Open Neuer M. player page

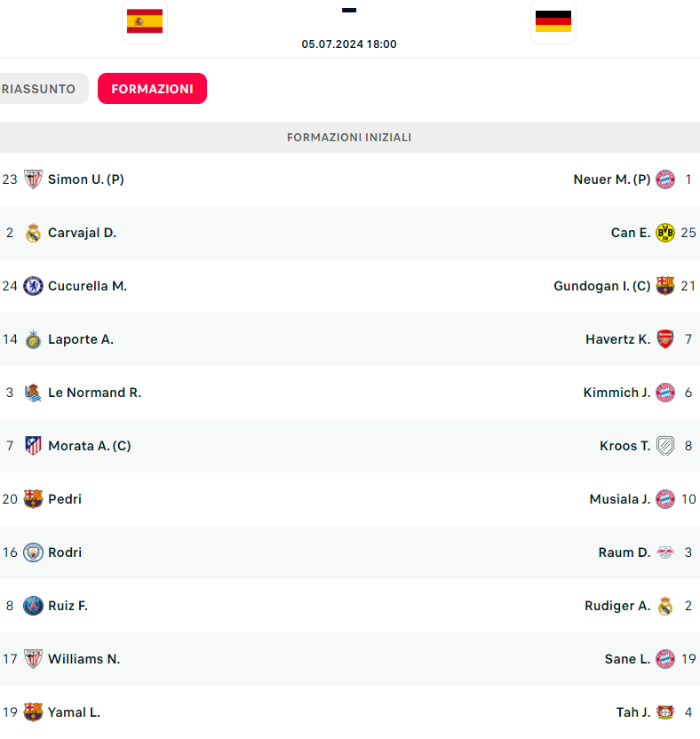pos(612,179)
